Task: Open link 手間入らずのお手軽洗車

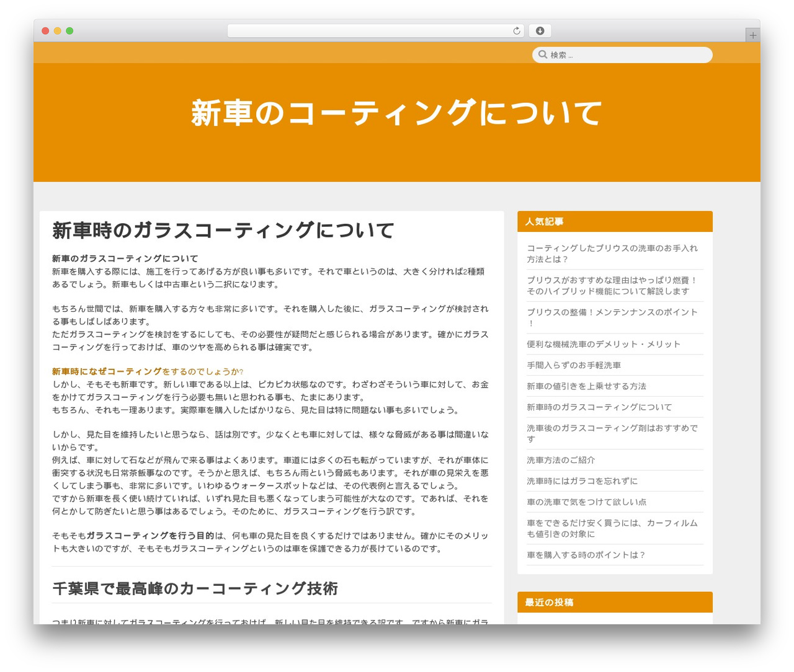Action: (x=574, y=365)
